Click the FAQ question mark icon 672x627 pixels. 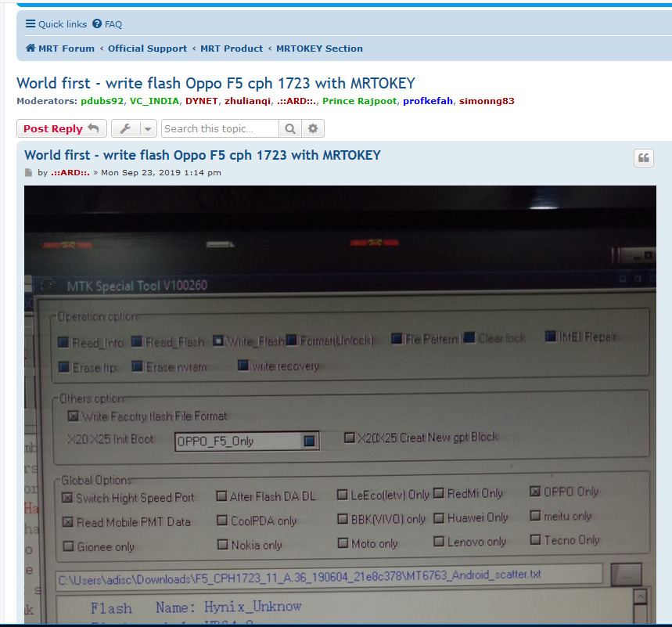pos(97,23)
